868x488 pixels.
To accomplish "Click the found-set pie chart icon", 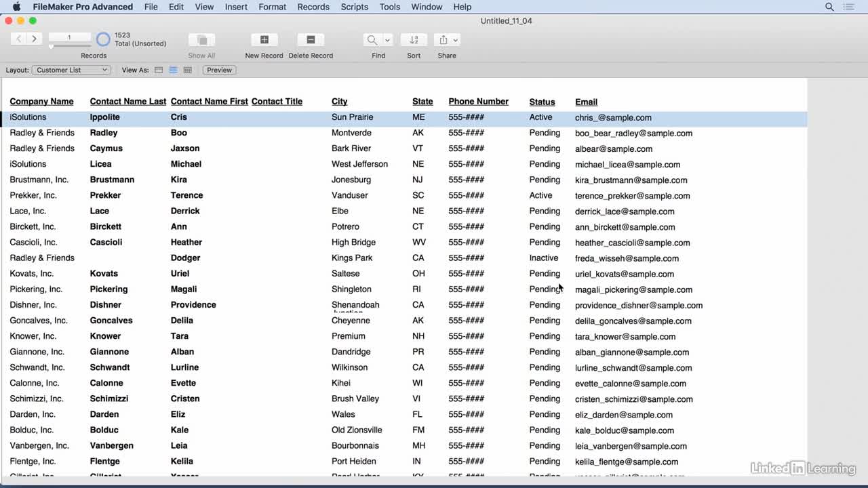I will coord(103,39).
